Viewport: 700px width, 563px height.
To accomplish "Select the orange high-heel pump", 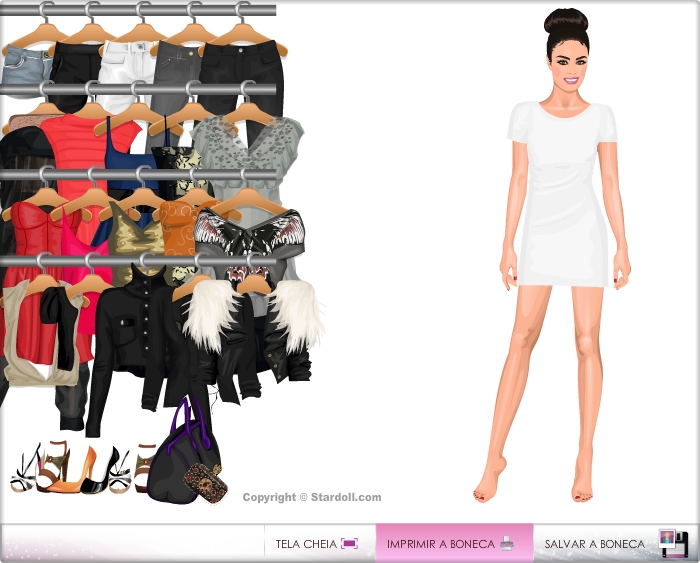I will coord(74,473).
